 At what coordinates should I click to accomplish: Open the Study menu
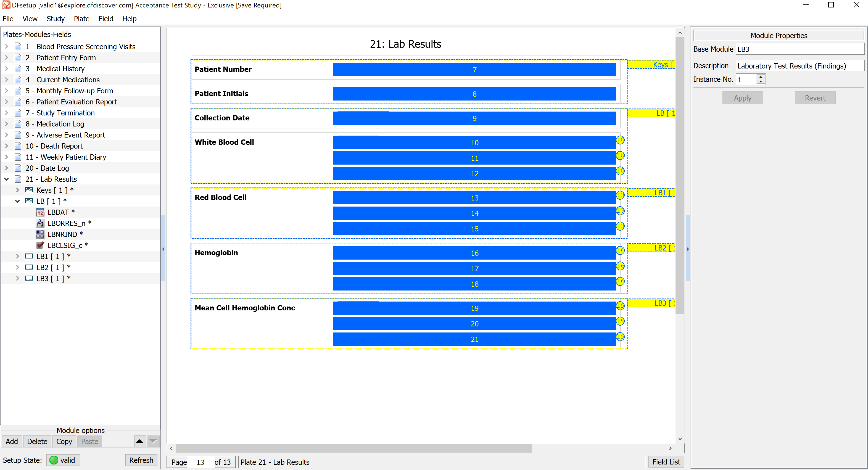[55, 19]
